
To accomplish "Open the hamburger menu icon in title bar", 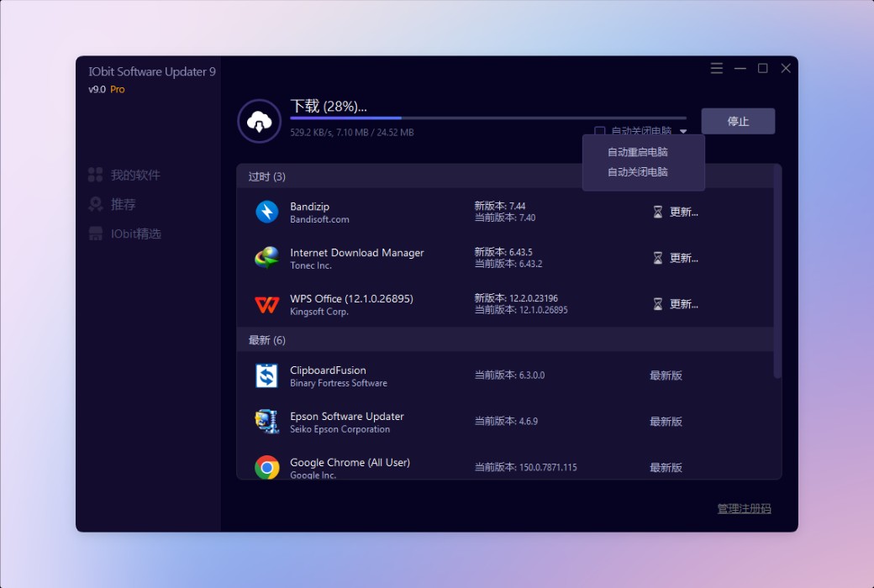I will click(716, 68).
